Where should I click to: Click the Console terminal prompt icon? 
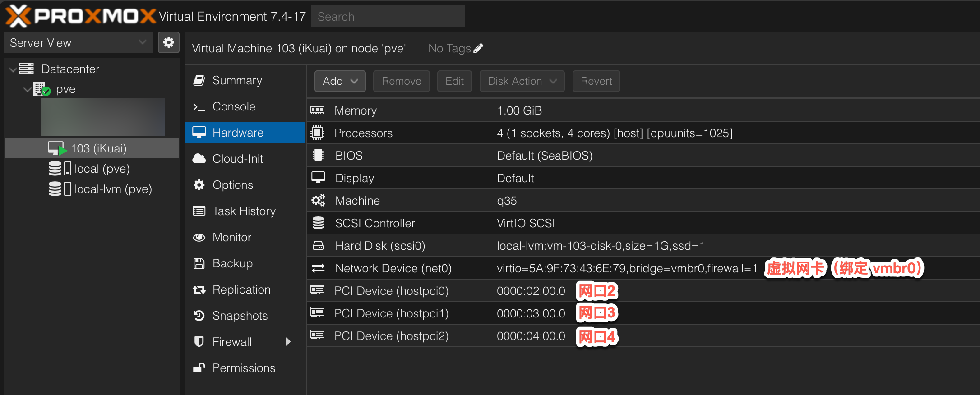pos(199,106)
